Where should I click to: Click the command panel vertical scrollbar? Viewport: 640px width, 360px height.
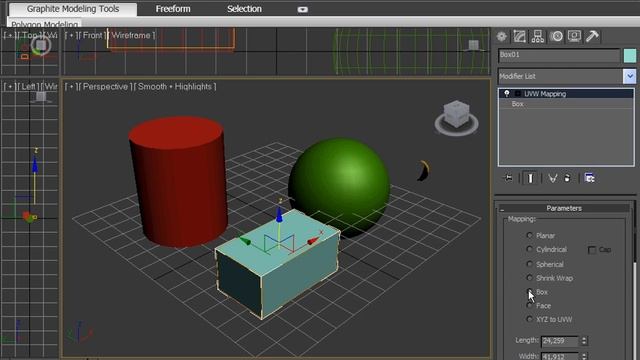[635, 281]
